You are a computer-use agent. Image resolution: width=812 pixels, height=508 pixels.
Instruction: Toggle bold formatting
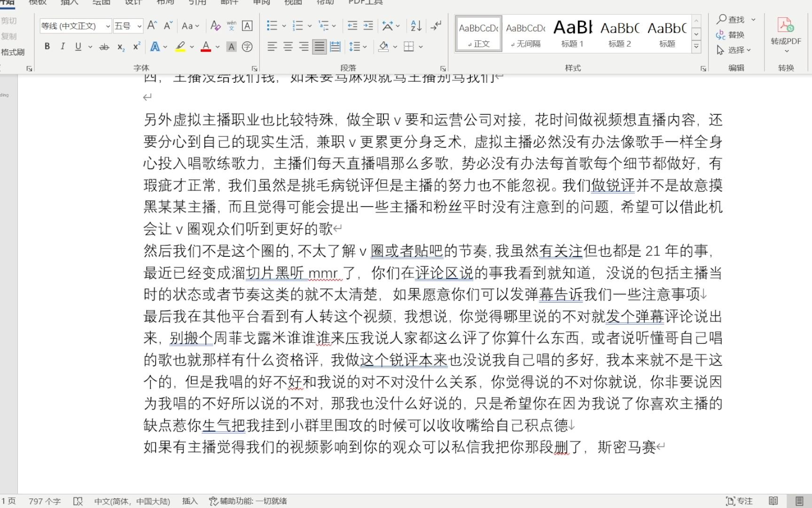tap(47, 47)
